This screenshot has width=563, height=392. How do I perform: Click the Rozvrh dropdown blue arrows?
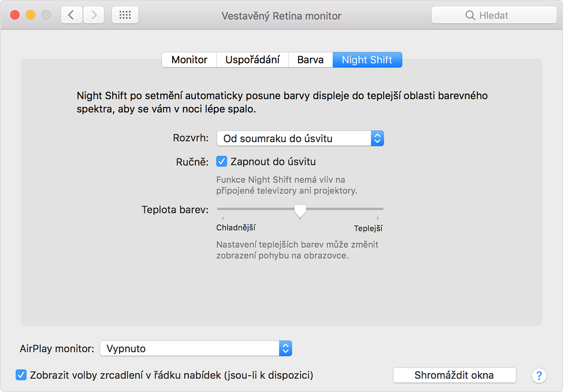click(x=377, y=138)
